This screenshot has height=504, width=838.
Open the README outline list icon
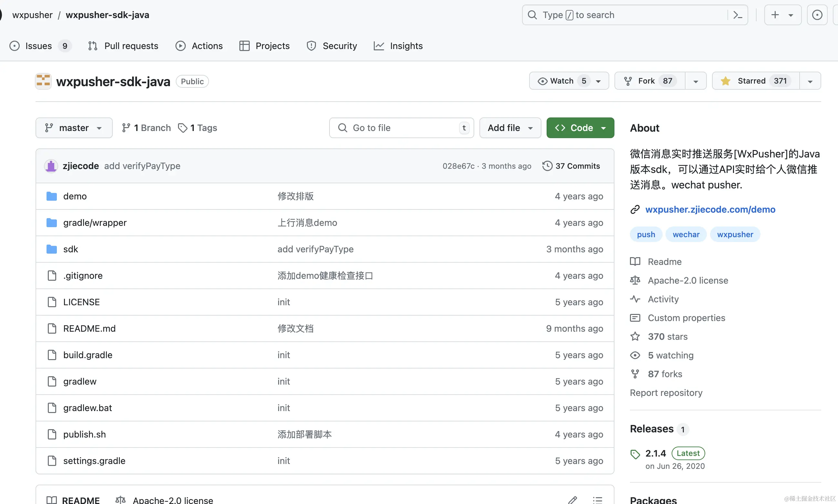tap(598, 499)
